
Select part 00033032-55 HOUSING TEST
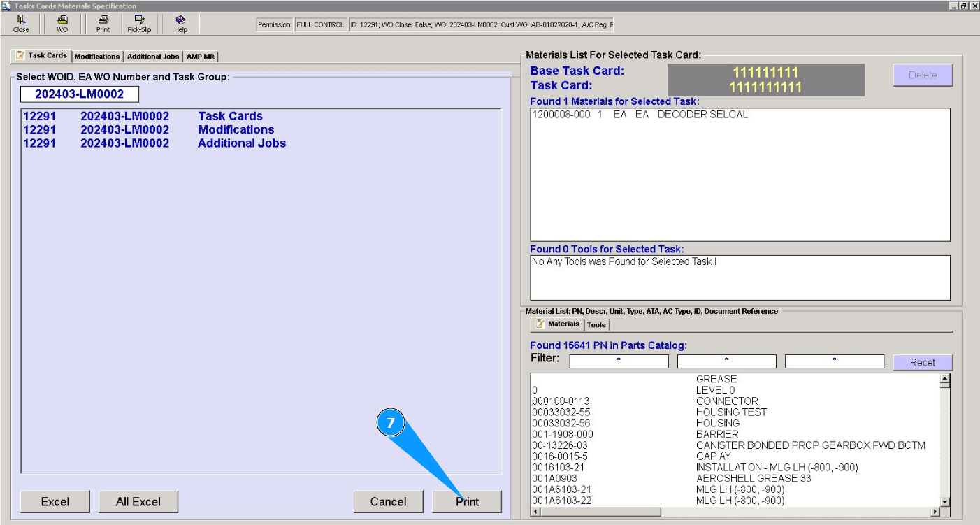click(x=735, y=412)
